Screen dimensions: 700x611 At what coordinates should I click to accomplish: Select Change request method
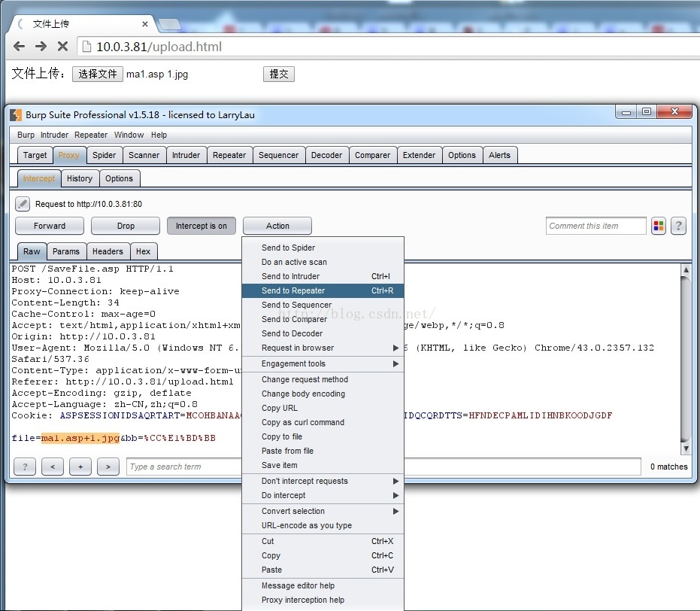[x=323, y=379]
